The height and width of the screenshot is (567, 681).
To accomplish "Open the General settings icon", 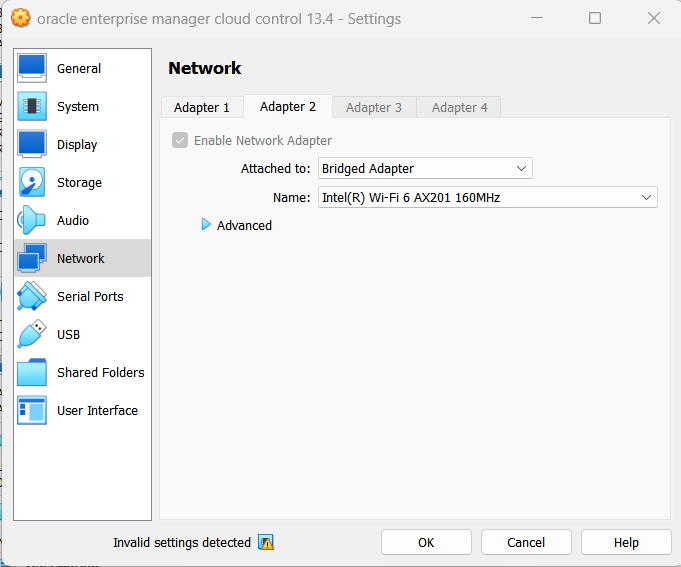I will click(x=32, y=68).
